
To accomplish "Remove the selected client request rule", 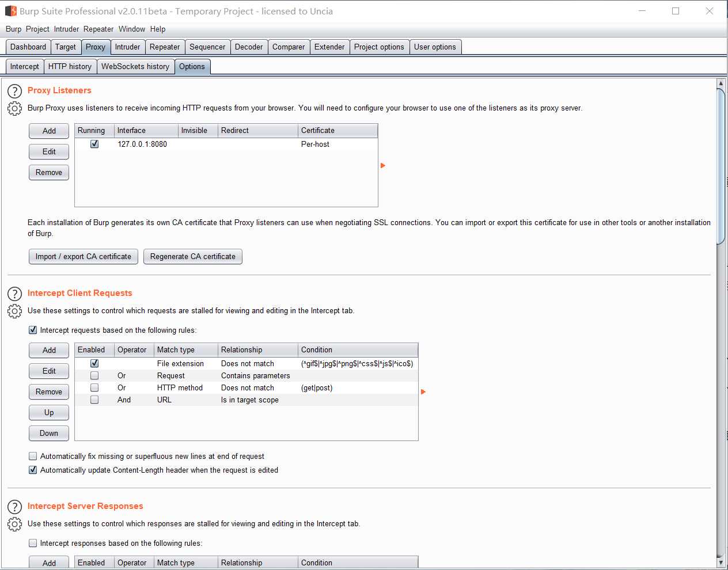I will point(49,392).
